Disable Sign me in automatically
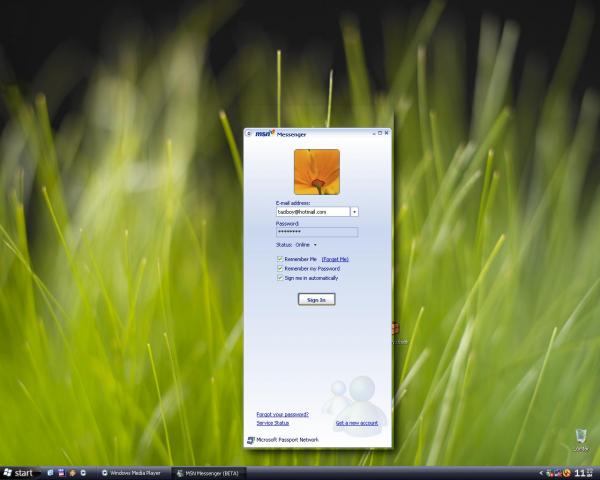 click(280, 278)
